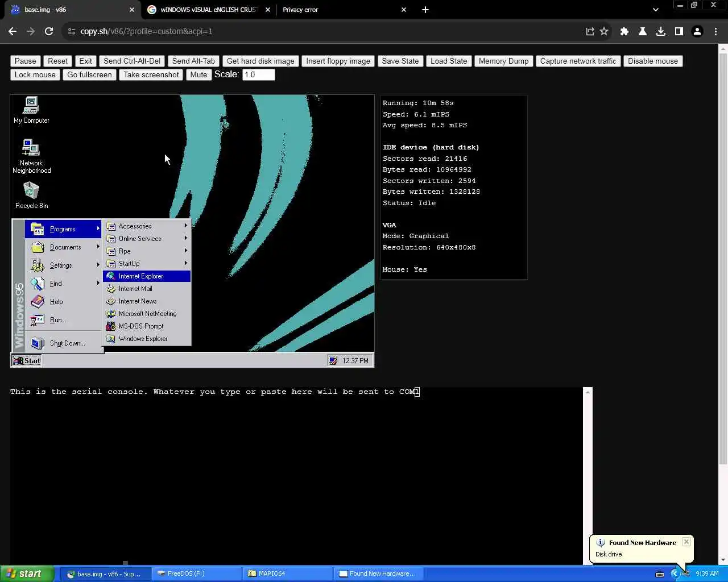Open the Run... dialog

(x=63, y=320)
